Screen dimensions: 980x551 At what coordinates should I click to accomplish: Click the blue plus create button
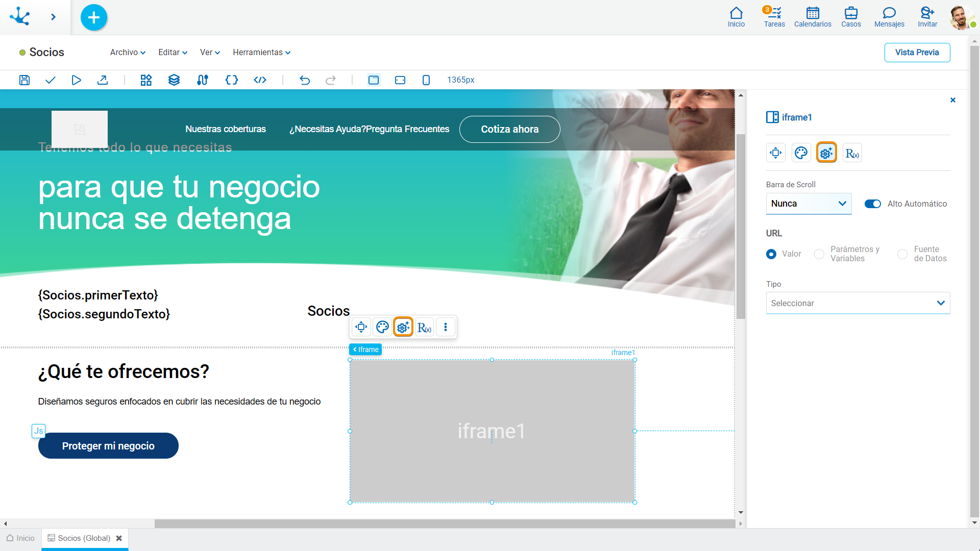[x=94, y=17]
